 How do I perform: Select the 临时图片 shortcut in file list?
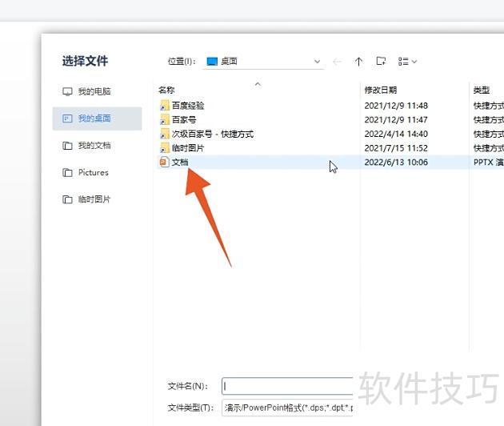(188, 148)
